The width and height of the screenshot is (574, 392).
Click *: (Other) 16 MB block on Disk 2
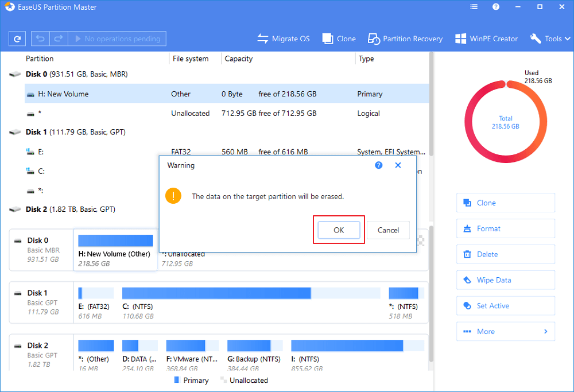pos(95,355)
